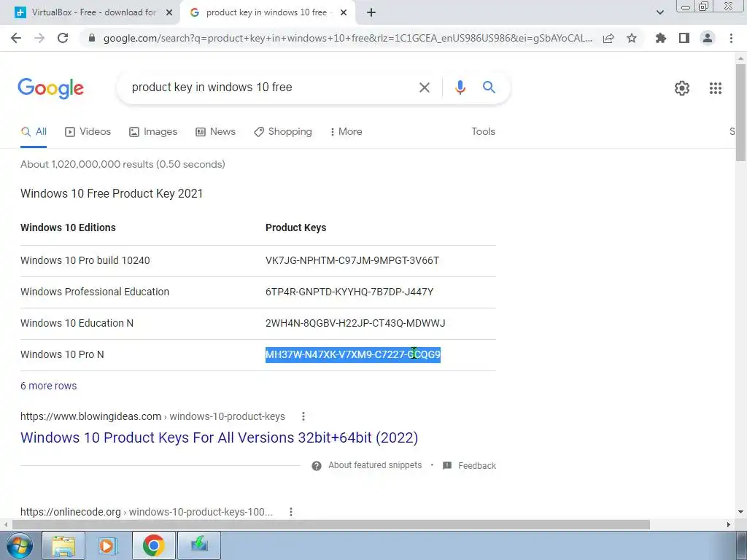Click the Windows Professional Education key
Image resolution: width=747 pixels, height=560 pixels.
pos(349,292)
